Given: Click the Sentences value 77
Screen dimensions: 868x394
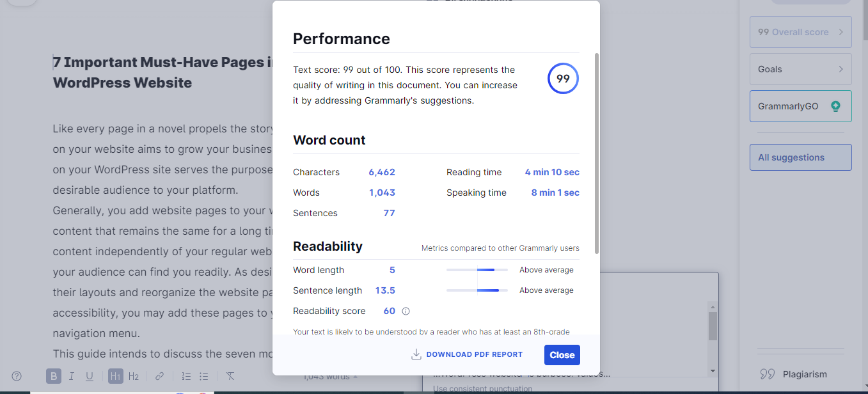Looking at the screenshot, I should (389, 213).
